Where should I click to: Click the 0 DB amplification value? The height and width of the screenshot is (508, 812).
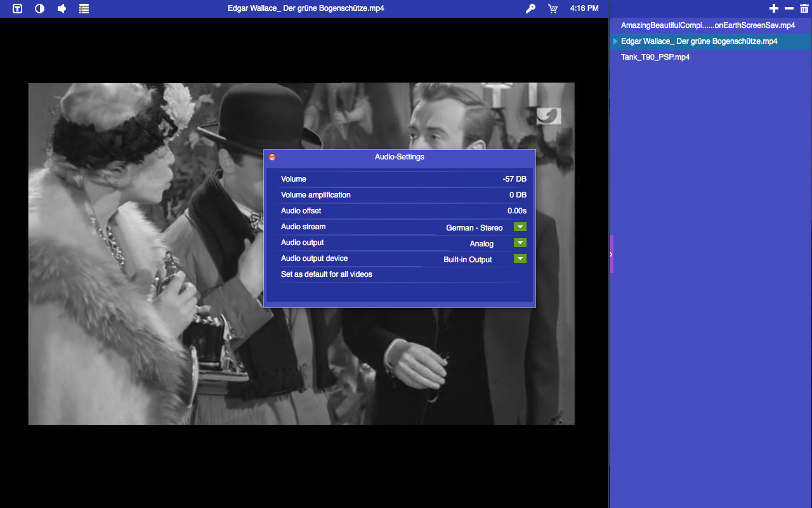(518, 195)
